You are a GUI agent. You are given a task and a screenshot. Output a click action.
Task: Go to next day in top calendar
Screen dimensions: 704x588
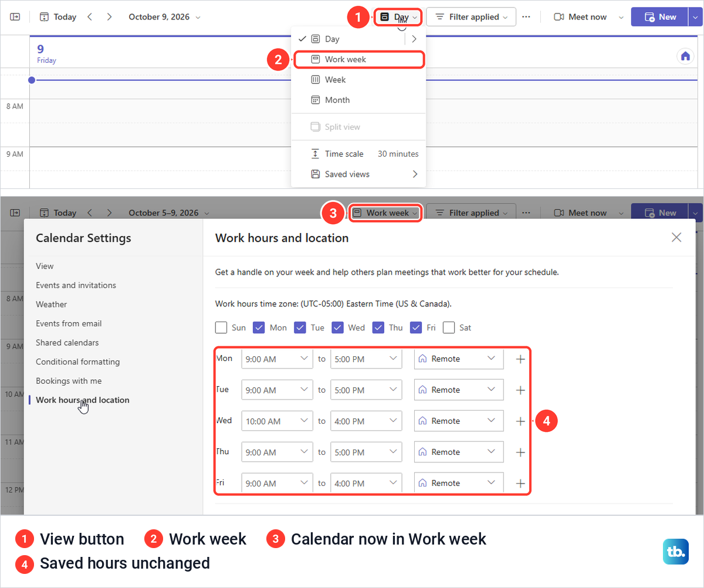(x=110, y=17)
